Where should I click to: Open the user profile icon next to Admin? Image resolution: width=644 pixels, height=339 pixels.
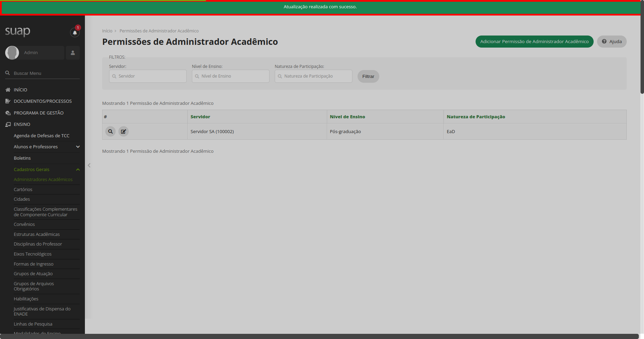pos(73,53)
